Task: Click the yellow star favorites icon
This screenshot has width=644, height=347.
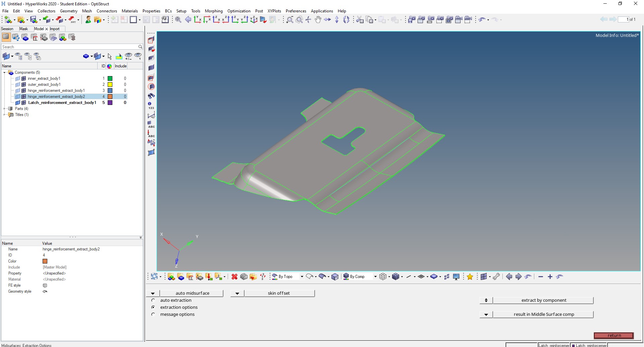Action: click(470, 277)
